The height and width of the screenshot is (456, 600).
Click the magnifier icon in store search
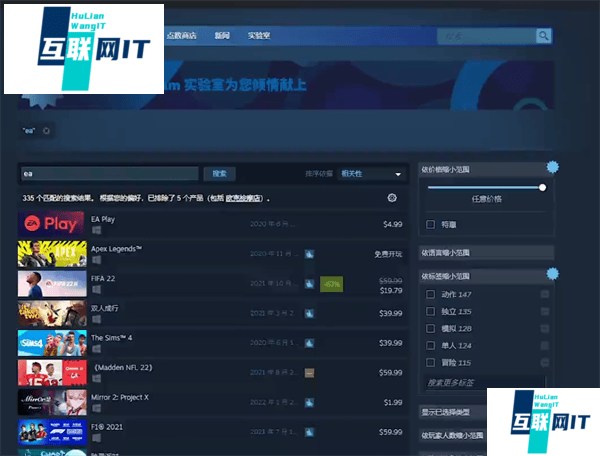tap(543, 36)
